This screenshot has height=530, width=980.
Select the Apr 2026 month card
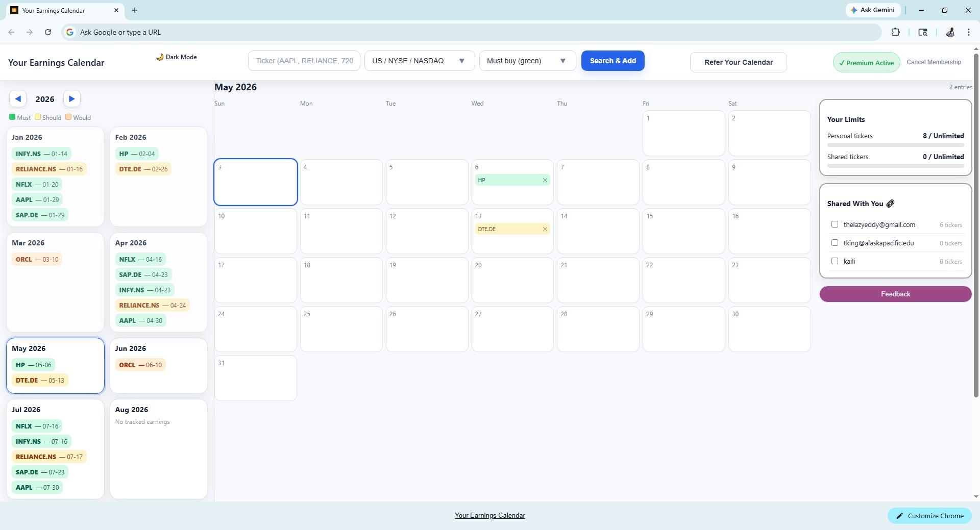click(159, 283)
